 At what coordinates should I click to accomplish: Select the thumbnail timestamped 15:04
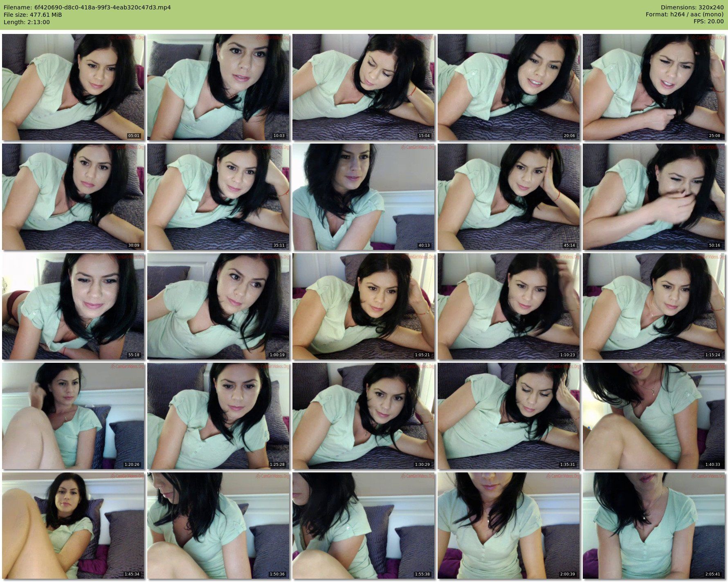[363, 87]
